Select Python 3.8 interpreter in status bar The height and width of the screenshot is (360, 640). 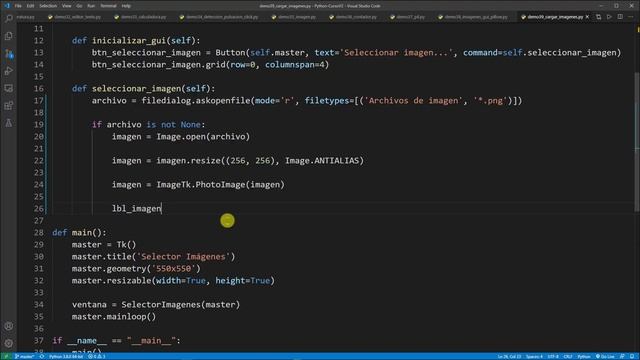tap(66, 356)
